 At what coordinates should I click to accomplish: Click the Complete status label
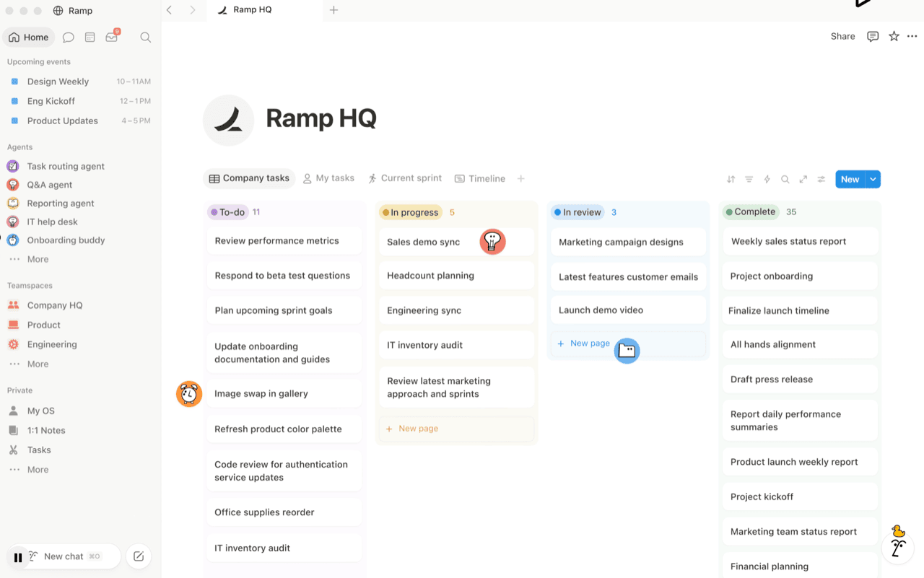pos(751,211)
